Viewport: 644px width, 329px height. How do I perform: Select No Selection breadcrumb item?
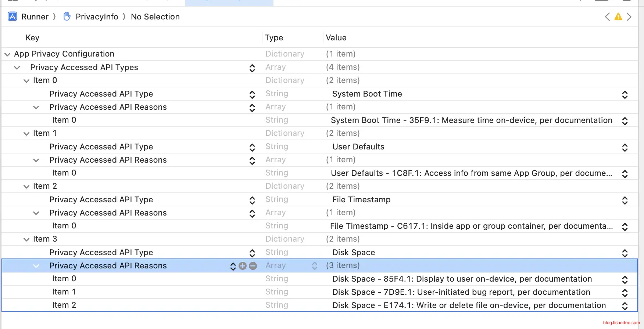point(155,17)
